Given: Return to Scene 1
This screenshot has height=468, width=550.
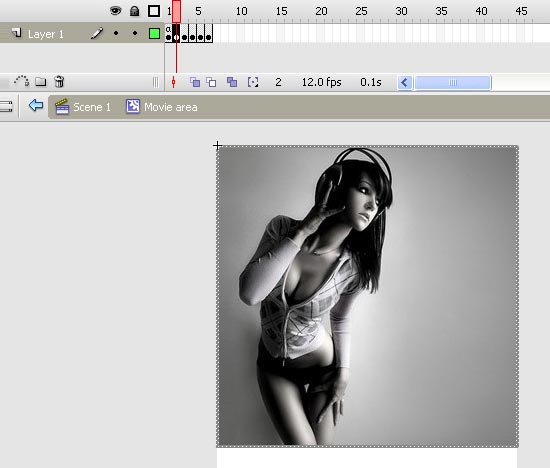Looking at the screenshot, I should [92, 107].
